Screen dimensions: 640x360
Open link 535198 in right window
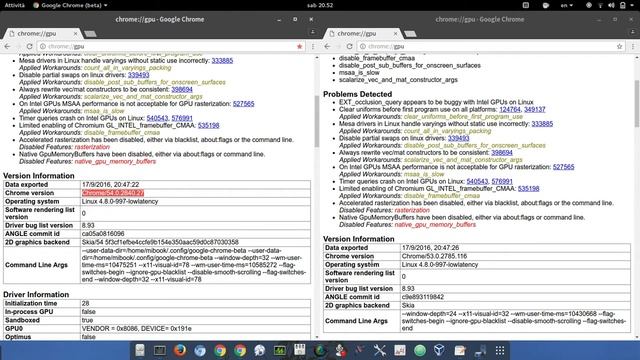tap(529, 189)
